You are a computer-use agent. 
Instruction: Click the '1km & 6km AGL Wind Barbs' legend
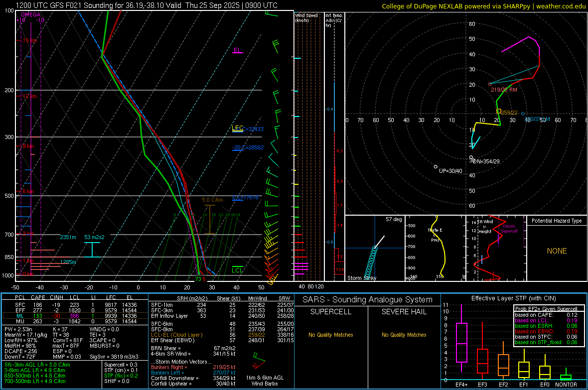coord(265,381)
